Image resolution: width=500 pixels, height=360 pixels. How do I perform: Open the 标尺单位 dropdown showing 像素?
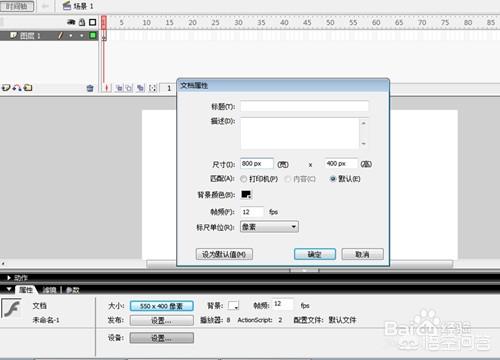tap(269, 227)
